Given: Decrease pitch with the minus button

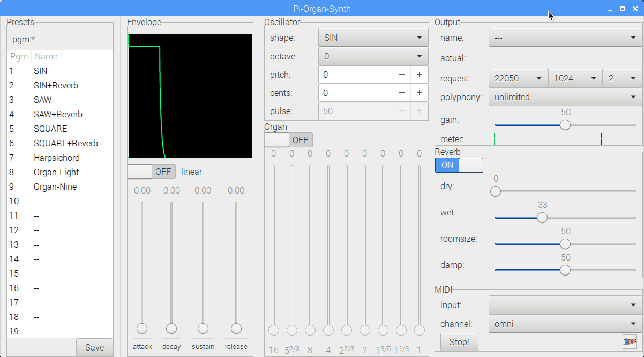Looking at the screenshot, I should [x=402, y=75].
